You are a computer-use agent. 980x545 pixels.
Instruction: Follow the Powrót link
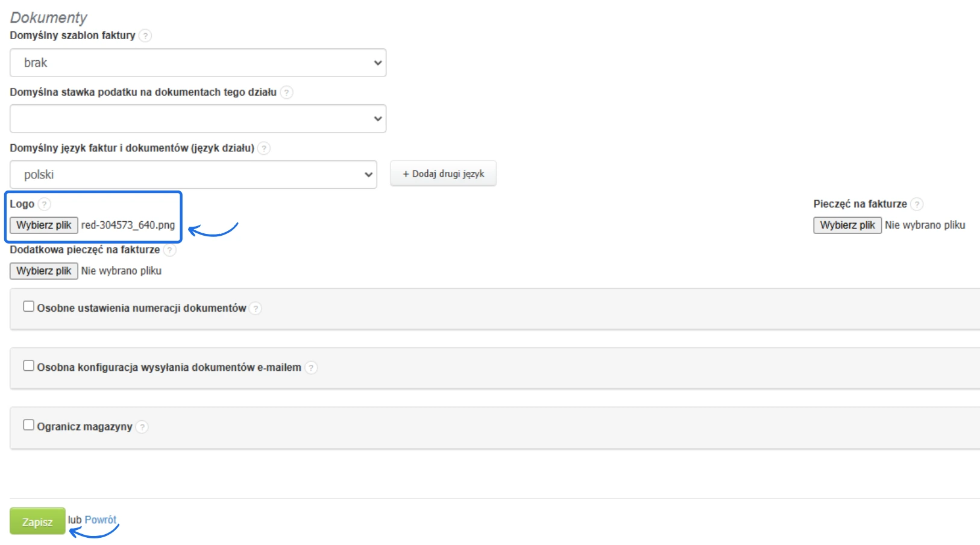click(x=100, y=520)
